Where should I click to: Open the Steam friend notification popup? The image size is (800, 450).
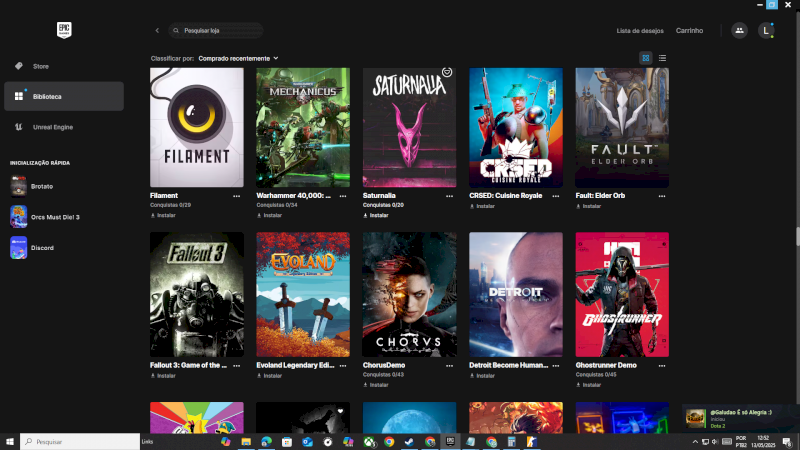(x=740, y=418)
